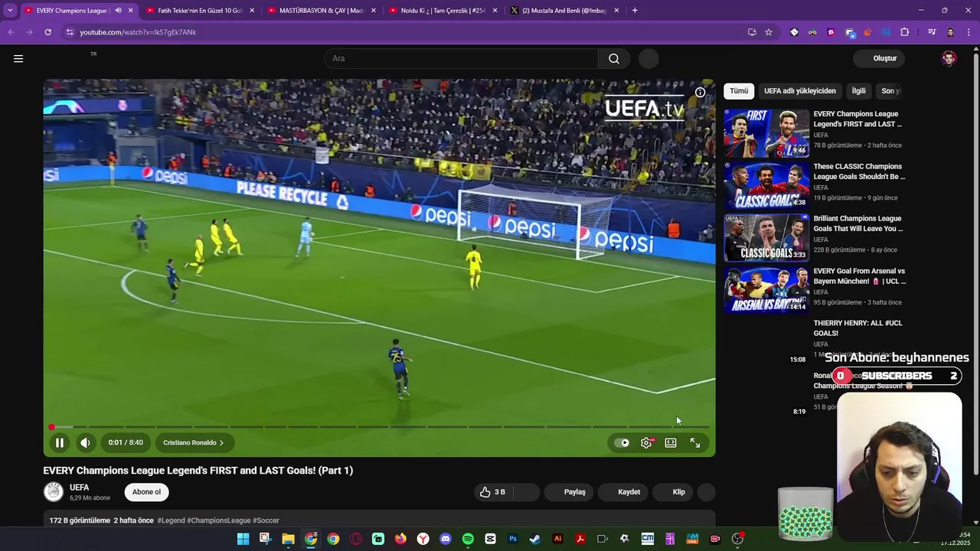Open Spotify from the taskbar
980x551 pixels.
tap(468, 539)
